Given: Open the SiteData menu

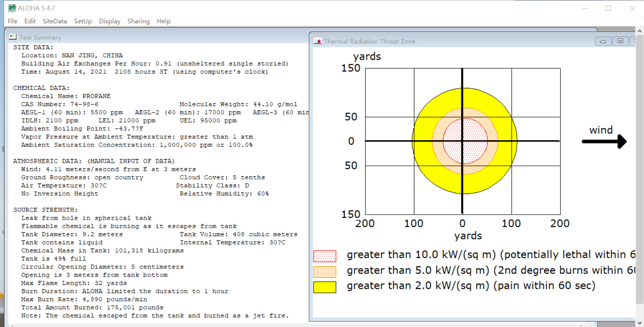Looking at the screenshot, I should (55, 21).
